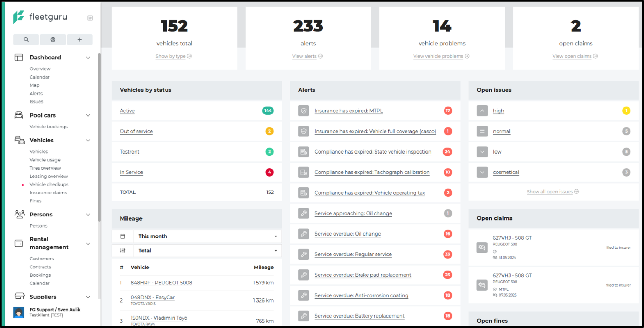The width and height of the screenshot is (644, 328).
Task: Open Tires overview in Vehicles menu
Action: [45, 168]
